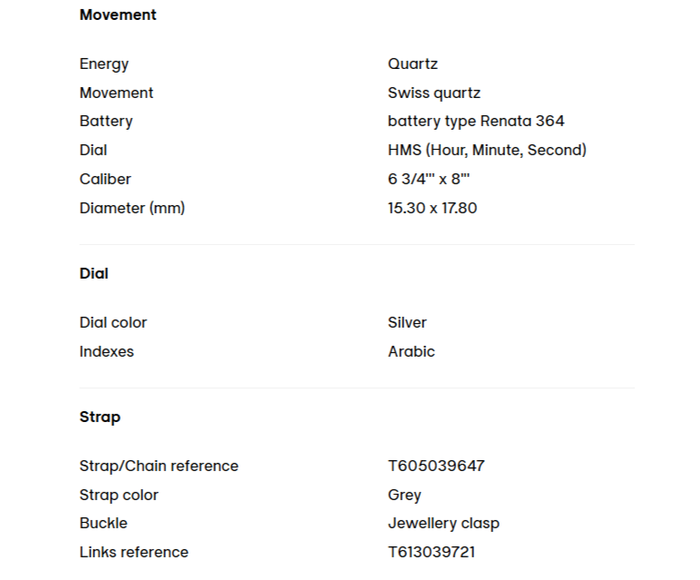The image size is (700, 580).
Task: Click the Links reference label
Action: [x=133, y=552]
